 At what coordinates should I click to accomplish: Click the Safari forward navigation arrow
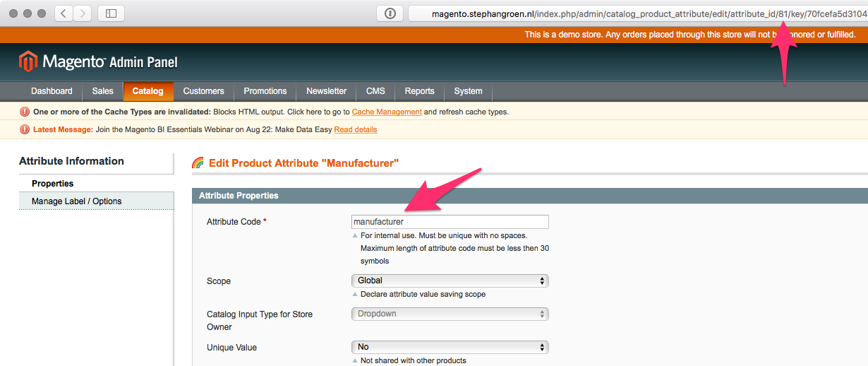tap(83, 13)
